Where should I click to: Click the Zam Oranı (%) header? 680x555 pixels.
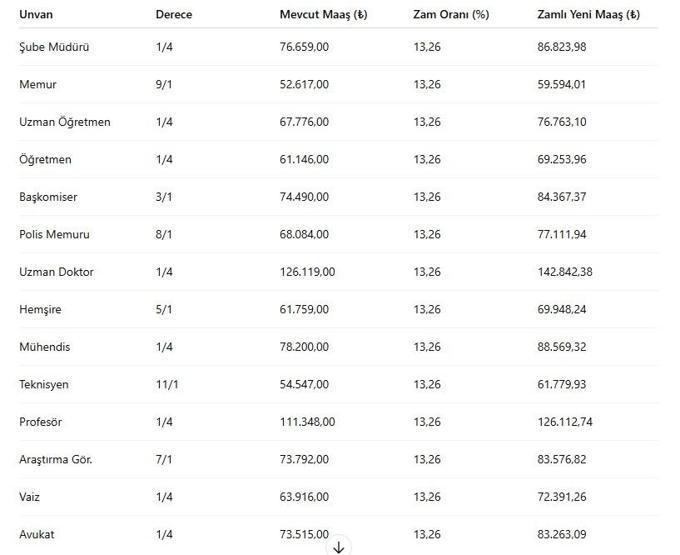[x=451, y=14]
